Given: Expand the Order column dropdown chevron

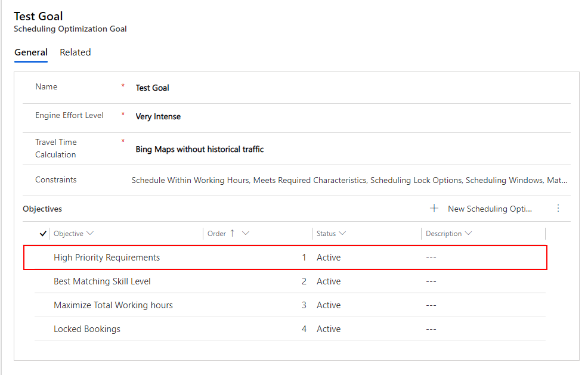Looking at the screenshot, I should click(x=245, y=234).
